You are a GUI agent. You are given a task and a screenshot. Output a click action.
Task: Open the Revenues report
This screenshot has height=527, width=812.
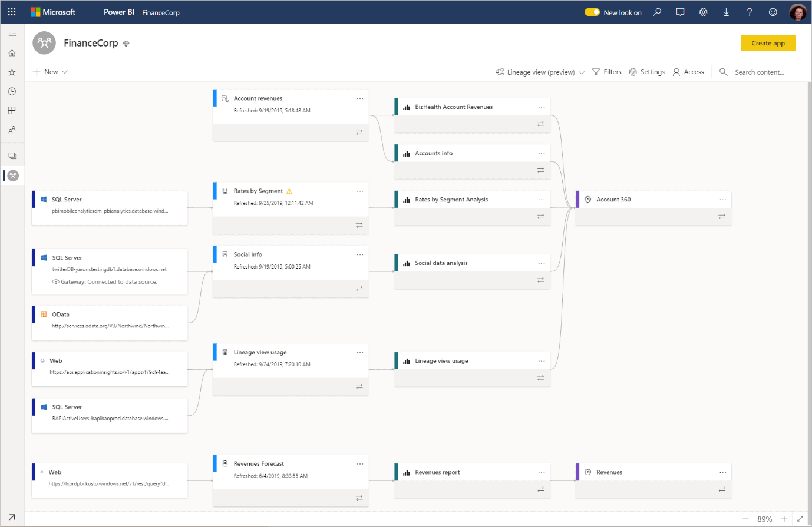437,472
